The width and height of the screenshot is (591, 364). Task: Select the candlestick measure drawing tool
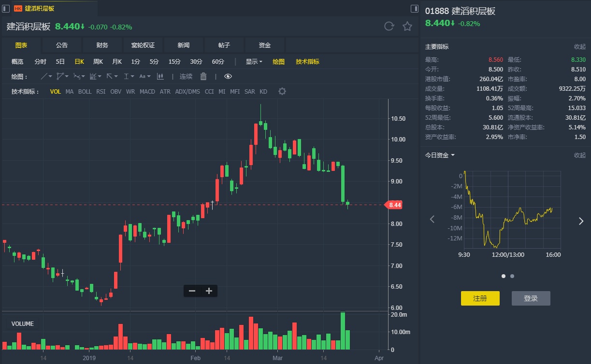pyautogui.click(x=160, y=76)
